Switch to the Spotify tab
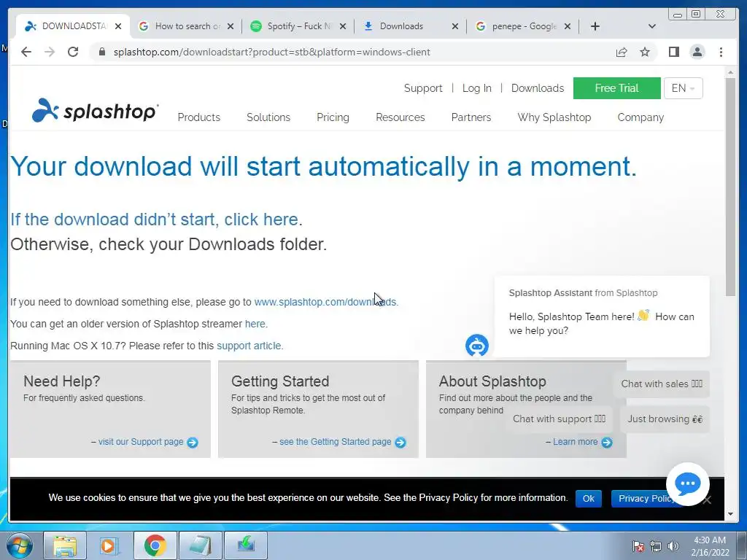This screenshot has height=560, width=747. (298, 26)
